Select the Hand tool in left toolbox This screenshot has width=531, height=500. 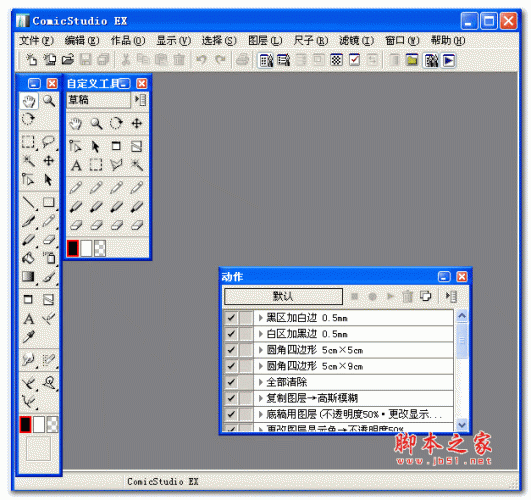click(28, 101)
